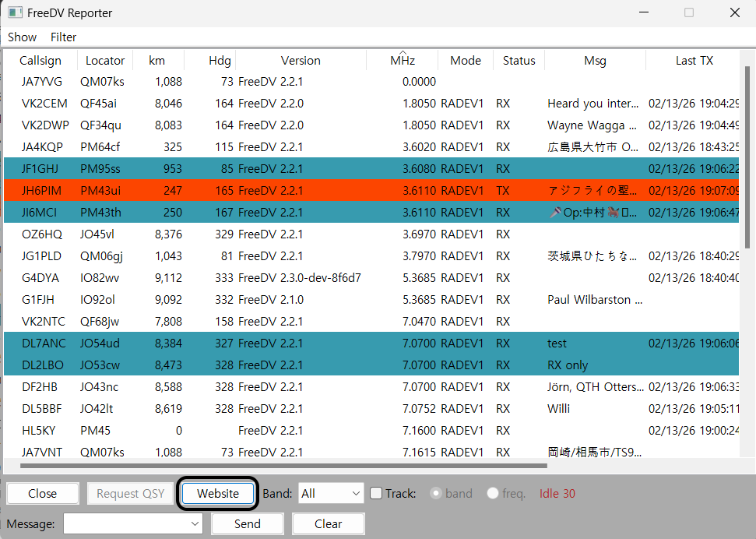This screenshot has height=539, width=756.
Task: Open the Band dropdown set to All
Action: pyautogui.click(x=331, y=493)
